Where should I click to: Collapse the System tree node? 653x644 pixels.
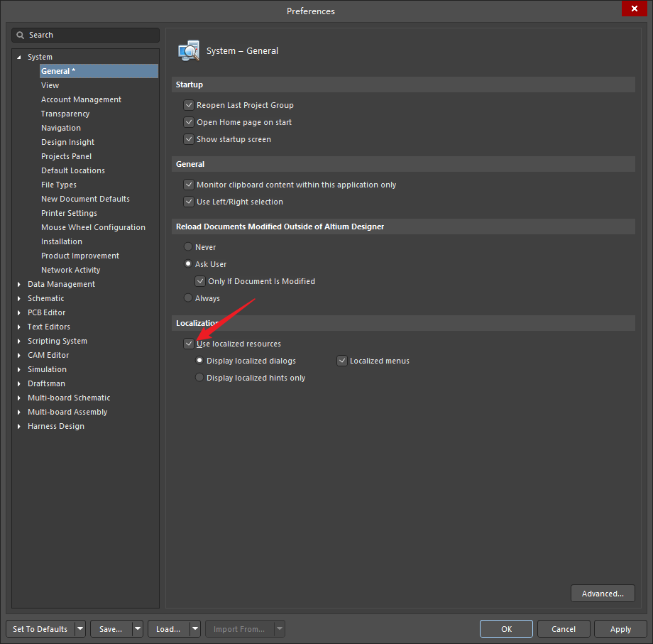[x=19, y=57]
